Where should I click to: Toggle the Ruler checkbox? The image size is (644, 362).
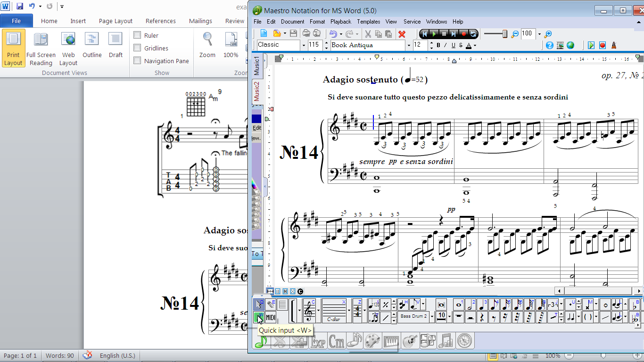pyautogui.click(x=136, y=35)
